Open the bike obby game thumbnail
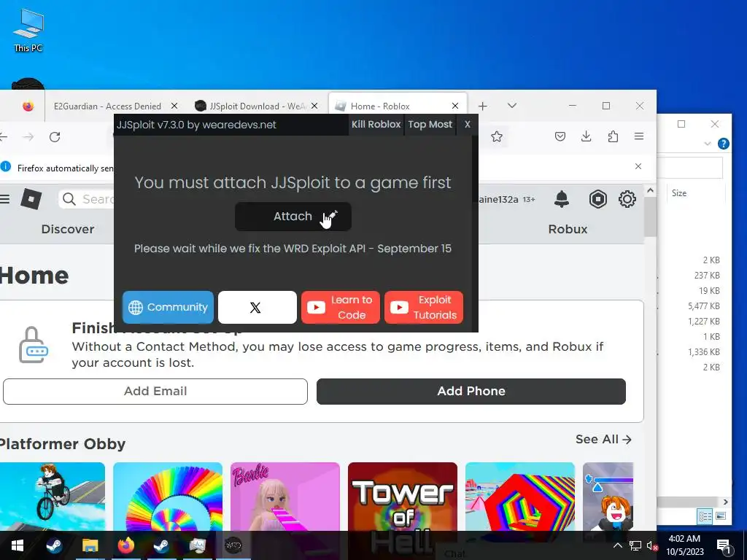Screen dimensions: 747x560 click(x=53, y=496)
